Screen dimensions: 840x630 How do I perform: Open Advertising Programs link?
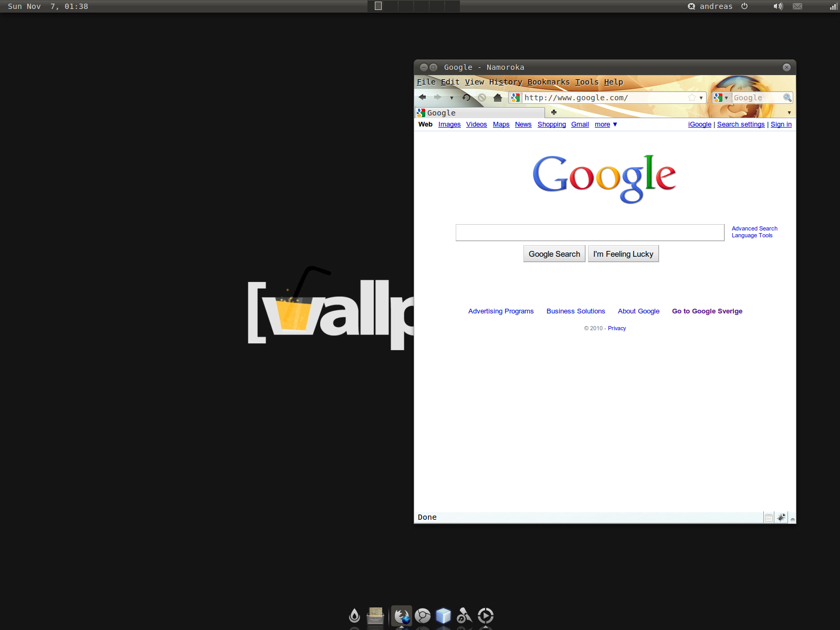point(501,311)
